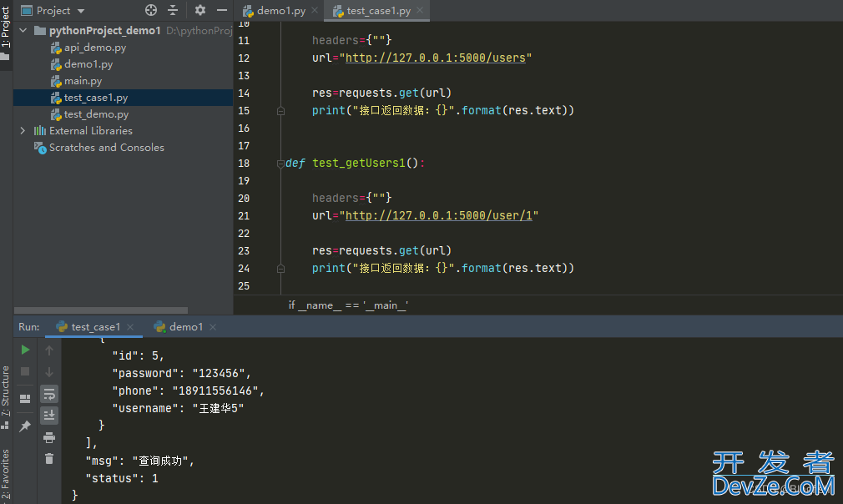Select test_demo.py in project tree
The image size is (843, 504).
click(96, 114)
